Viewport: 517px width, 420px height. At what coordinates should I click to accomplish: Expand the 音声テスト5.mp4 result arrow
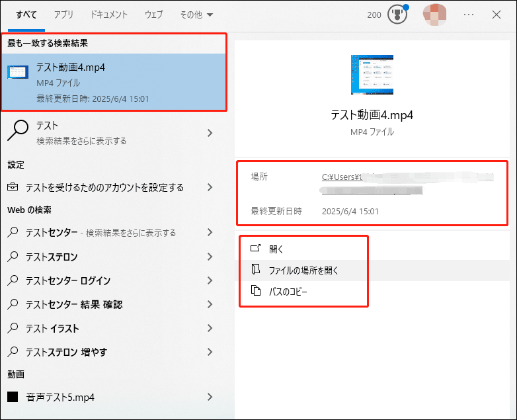point(210,397)
